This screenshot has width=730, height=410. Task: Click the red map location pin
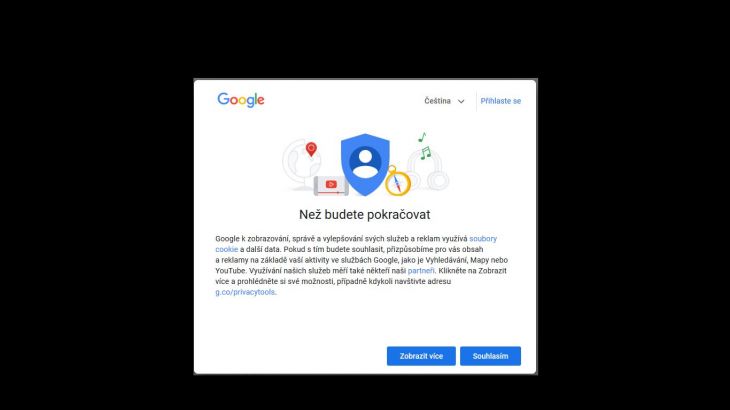pyautogui.click(x=311, y=149)
